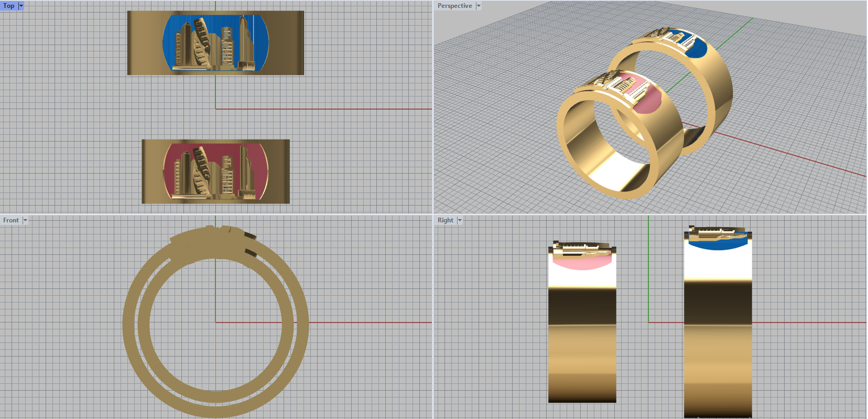Screen dimensions: 868x419
Task: Open the Top viewport dropdown arrow
Action: point(21,6)
